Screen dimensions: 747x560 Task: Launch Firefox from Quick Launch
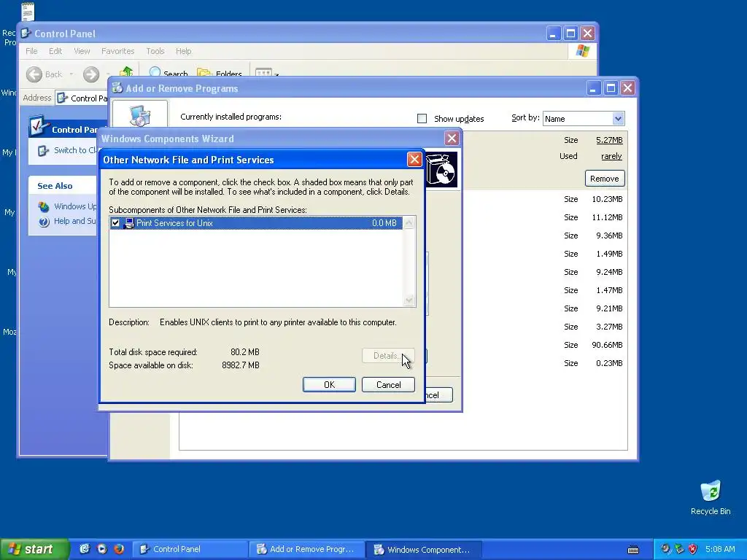point(119,548)
